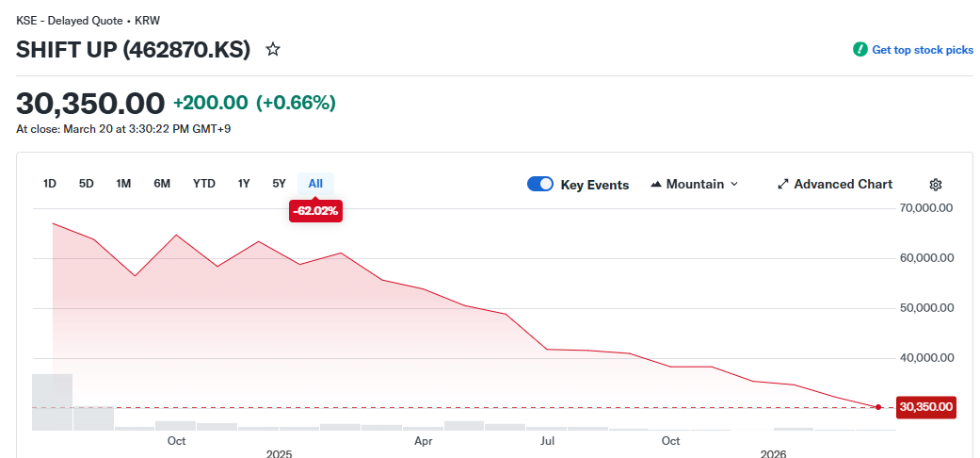Click the tallest volume bar at chart start
Screen dimensions: 980x458
click(53, 402)
